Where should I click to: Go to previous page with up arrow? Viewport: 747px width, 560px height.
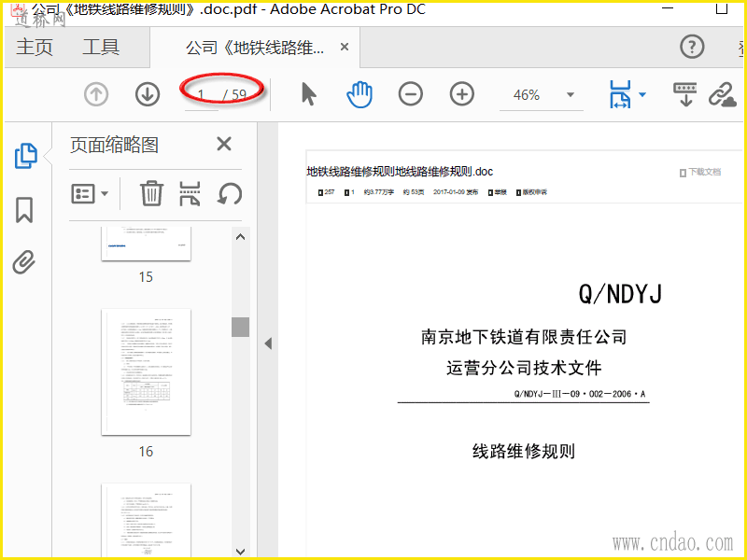click(x=96, y=94)
